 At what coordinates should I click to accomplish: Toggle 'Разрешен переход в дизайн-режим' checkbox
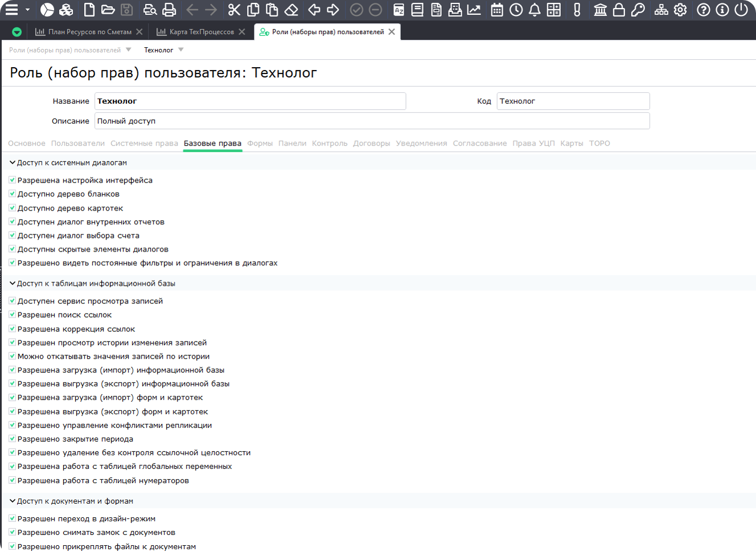coord(12,518)
